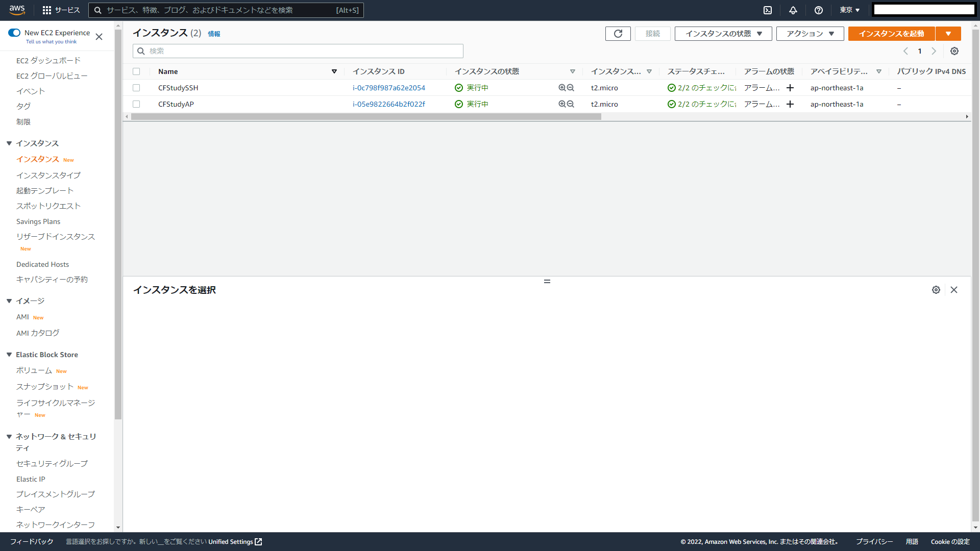980x551 pixels.
Task: Open the インスタンスの状態 dropdown
Action: click(x=723, y=34)
